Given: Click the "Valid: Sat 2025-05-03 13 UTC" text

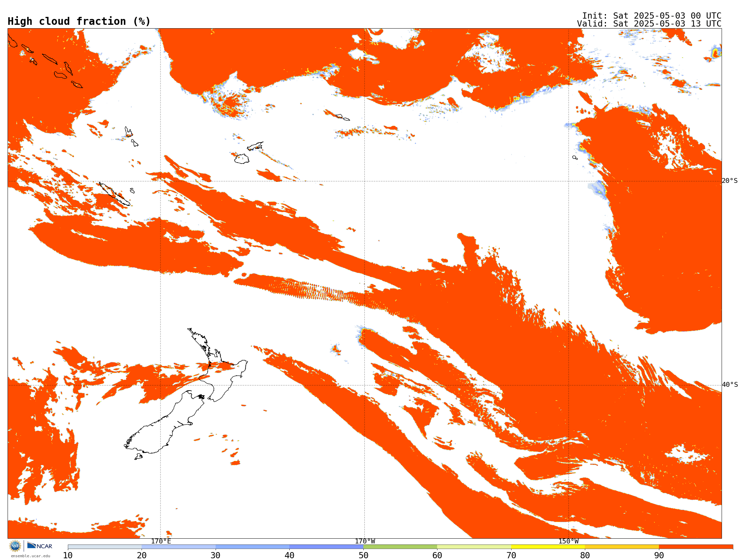Looking at the screenshot, I should [x=649, y=24].
